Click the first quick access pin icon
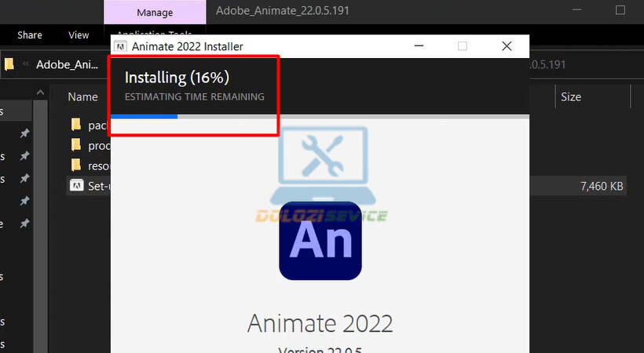 [25, 133]
